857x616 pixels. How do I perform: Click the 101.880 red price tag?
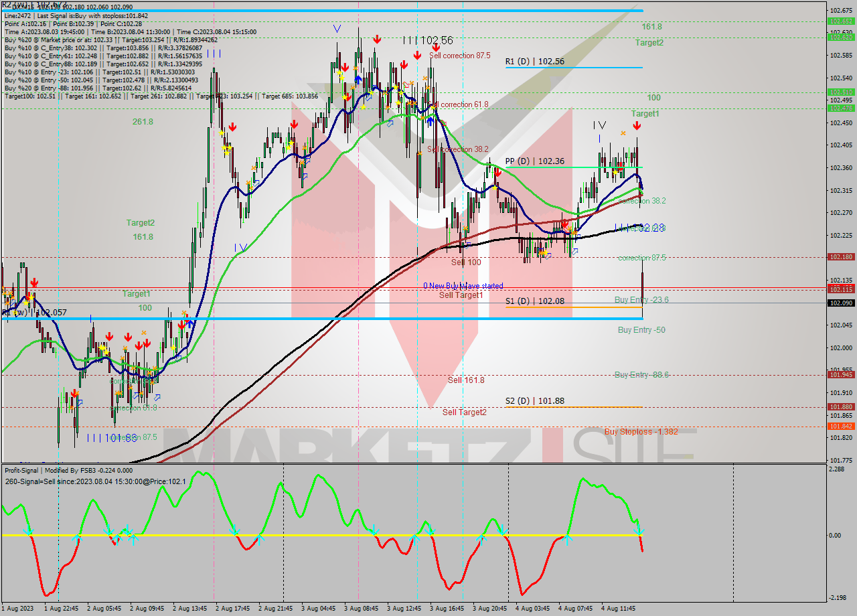(x=841, y=407)
